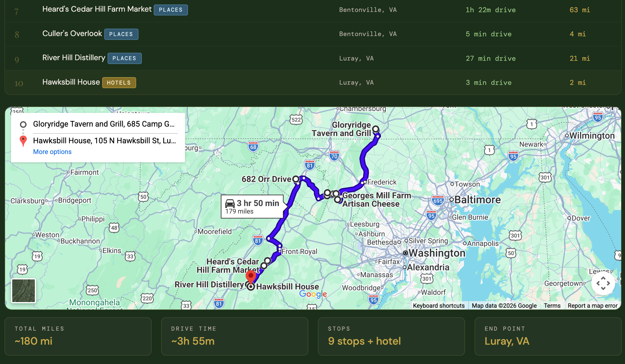The width and height of the screenshot is (625, 364).
Task: Click the red destination pin on map
Action: tap(251, 276)
